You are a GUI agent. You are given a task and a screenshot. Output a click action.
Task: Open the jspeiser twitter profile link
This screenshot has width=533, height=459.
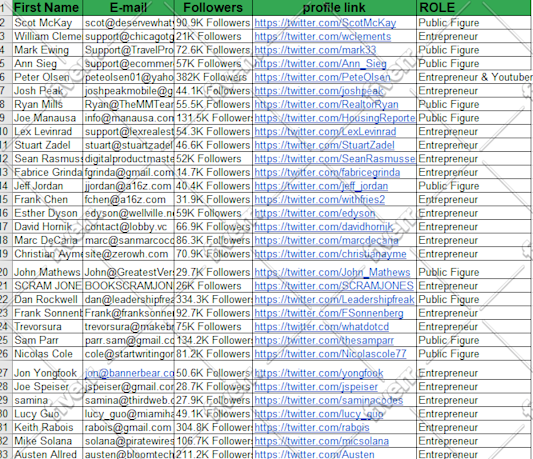[x=316, y=387]
